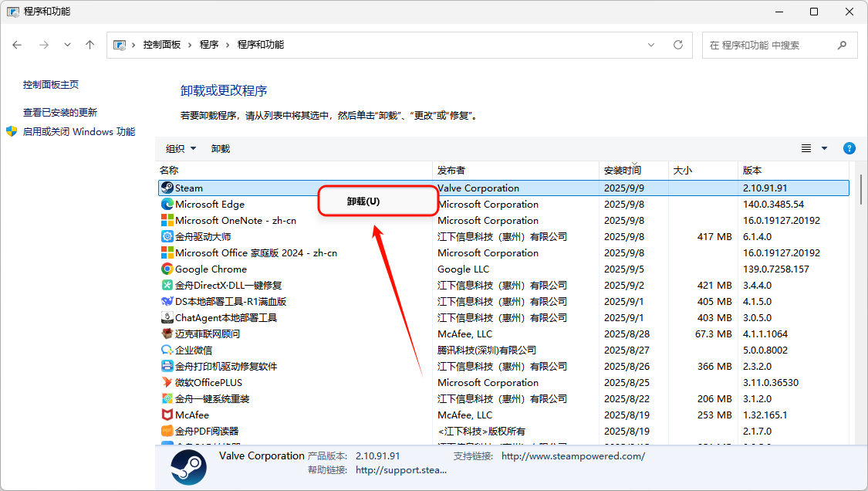Click window icon in title bar
This screenshot has height=491, width=868.
click(13, 11)
